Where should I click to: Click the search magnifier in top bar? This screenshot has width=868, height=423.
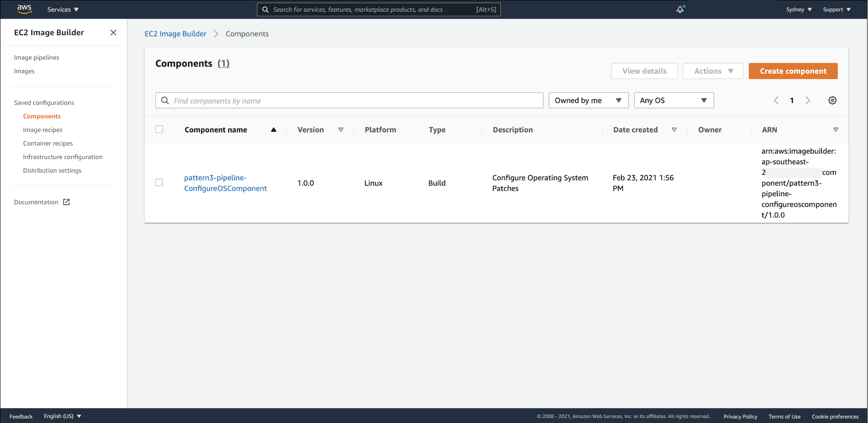click(x=266, y=9)
